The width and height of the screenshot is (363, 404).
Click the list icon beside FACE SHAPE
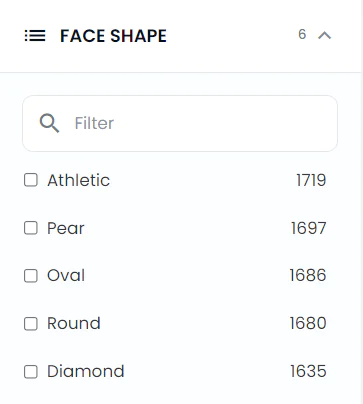pos(35,36)
